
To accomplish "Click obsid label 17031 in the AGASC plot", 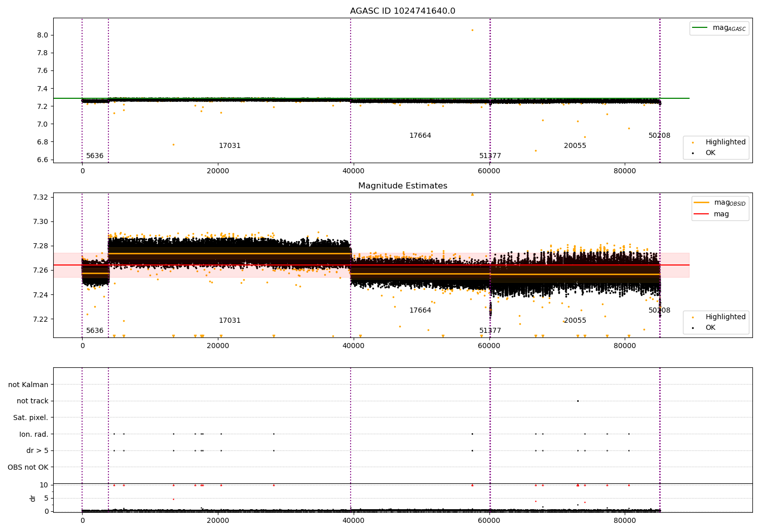I will coord(230,146).
